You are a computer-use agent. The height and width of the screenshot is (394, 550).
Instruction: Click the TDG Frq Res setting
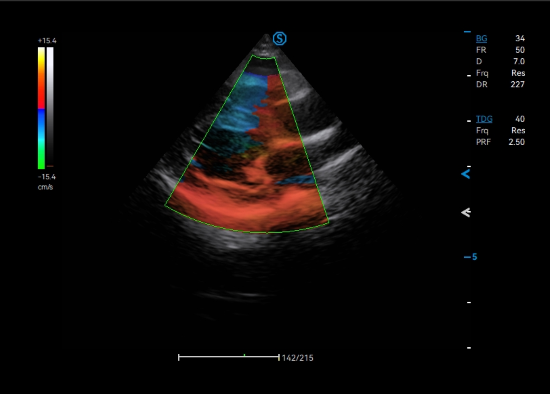click(501, 131)
